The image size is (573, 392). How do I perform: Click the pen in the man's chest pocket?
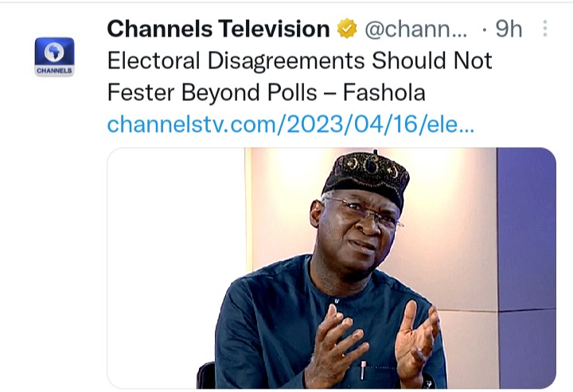pos(363,371)
